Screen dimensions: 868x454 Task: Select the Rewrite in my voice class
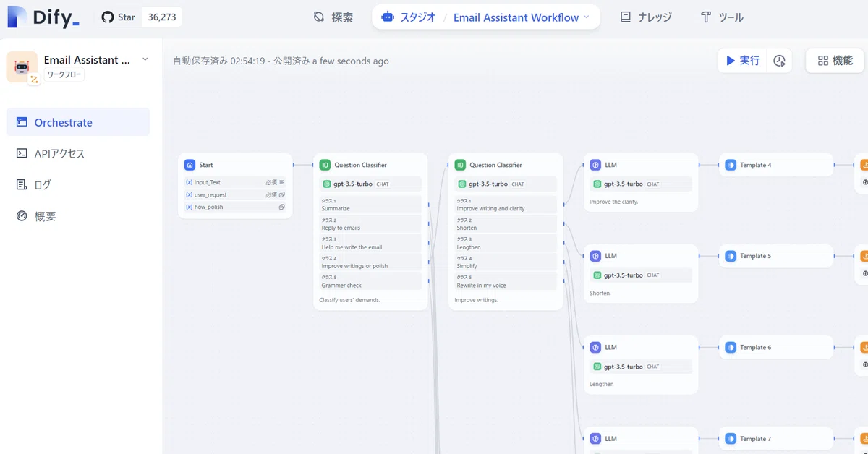[x=506, y=281]
